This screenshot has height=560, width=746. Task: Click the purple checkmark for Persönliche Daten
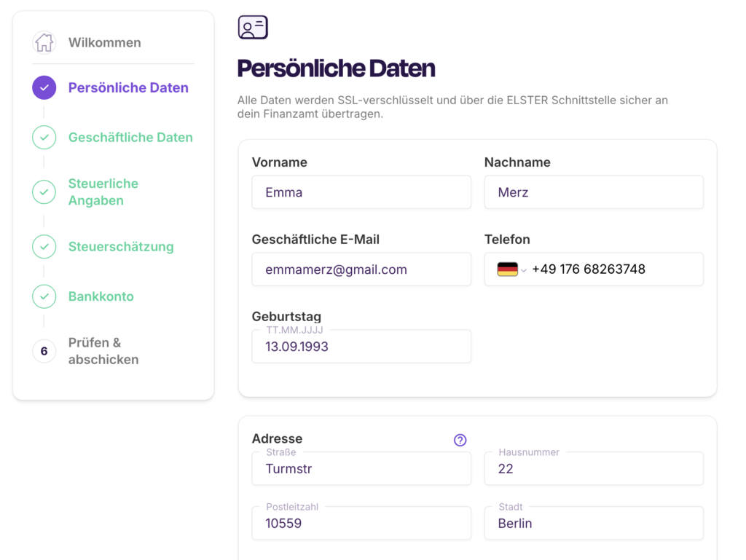[44, 87]
